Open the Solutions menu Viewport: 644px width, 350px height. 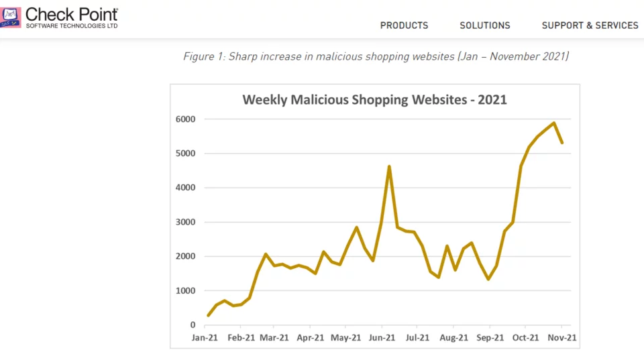click(x=484, y=25)
